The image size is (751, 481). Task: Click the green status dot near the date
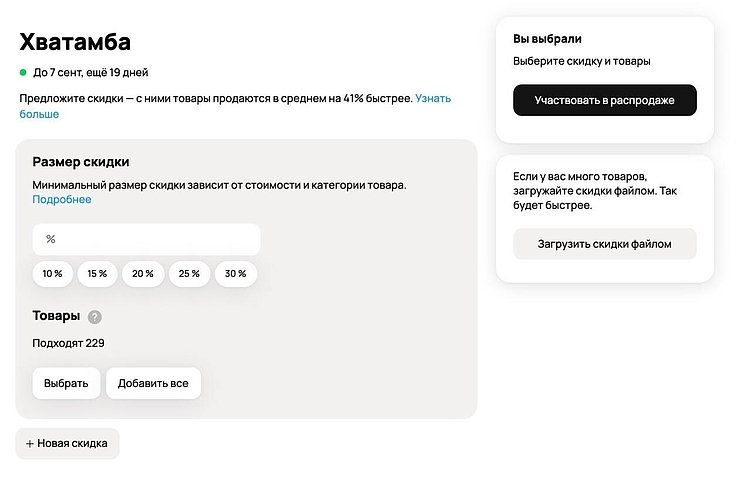pos(23,72)
